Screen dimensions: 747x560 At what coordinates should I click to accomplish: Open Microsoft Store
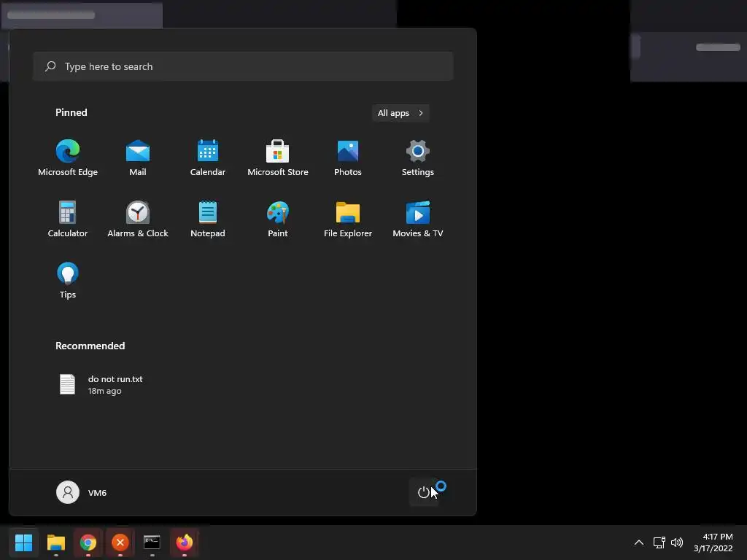point(278,158)
